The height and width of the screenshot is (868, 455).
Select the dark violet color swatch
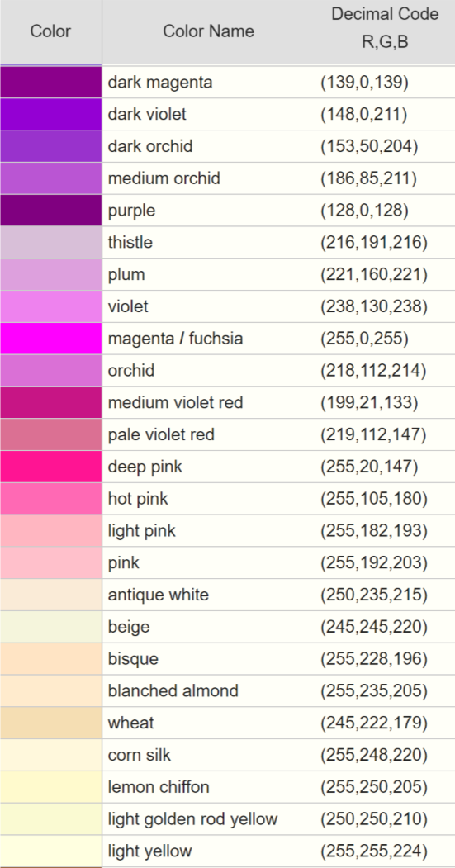[x=51, y=115]
